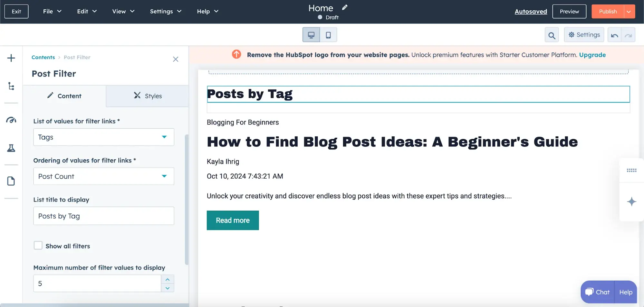The image size is (644, 307).
Task: Open the Chat widget
Action: [x=598, y=292]
